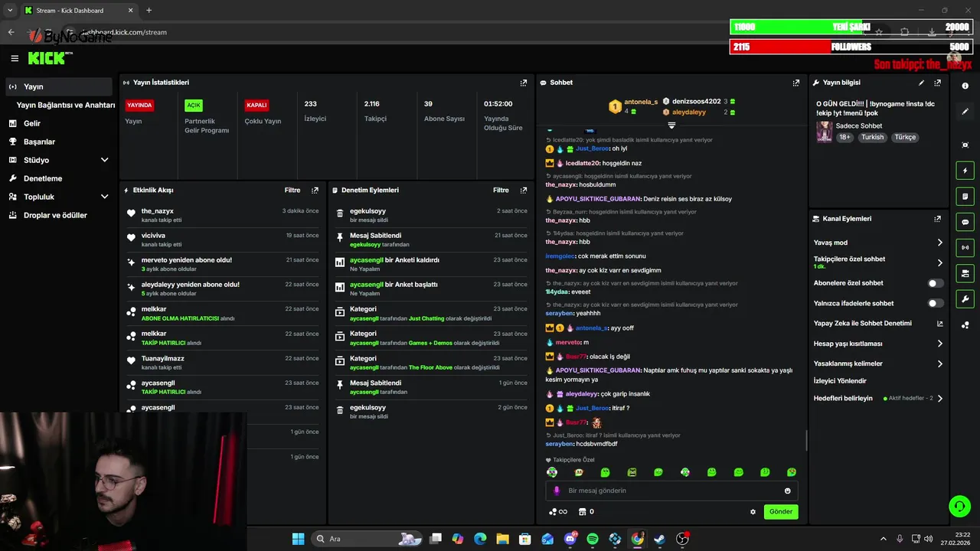Click the_nazyx follow entry in activity feed

point(222,215)
